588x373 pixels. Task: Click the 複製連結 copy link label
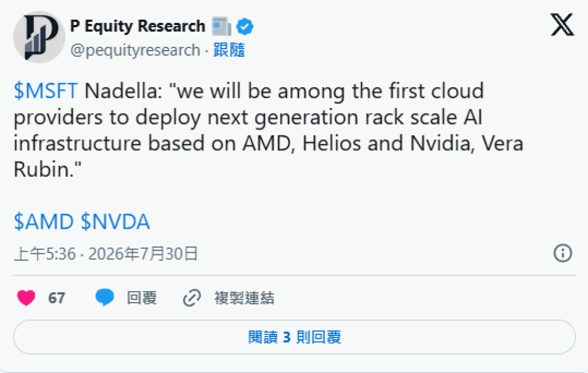tap(244, 298)
